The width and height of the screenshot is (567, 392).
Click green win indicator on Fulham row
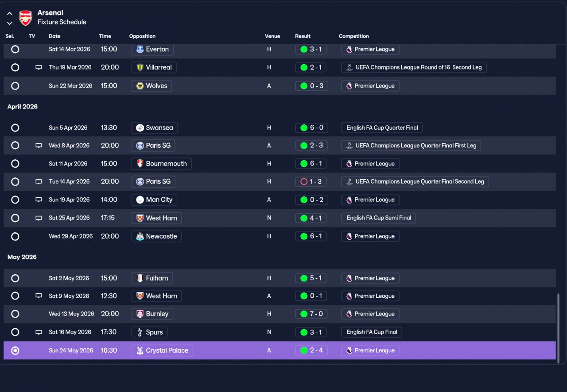(304, 278)
